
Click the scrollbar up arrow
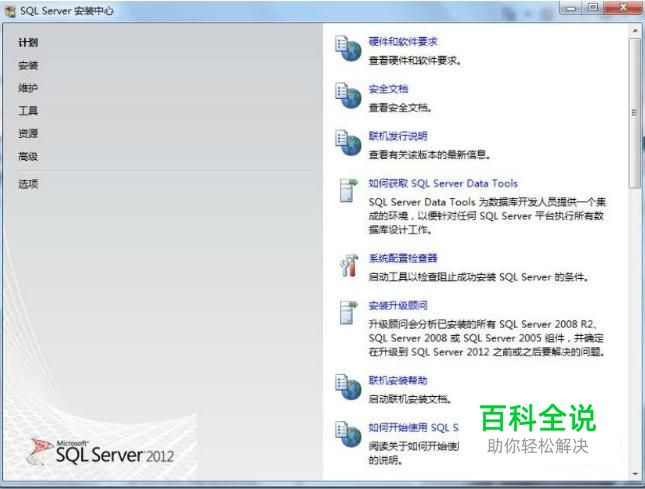[634, 30]
